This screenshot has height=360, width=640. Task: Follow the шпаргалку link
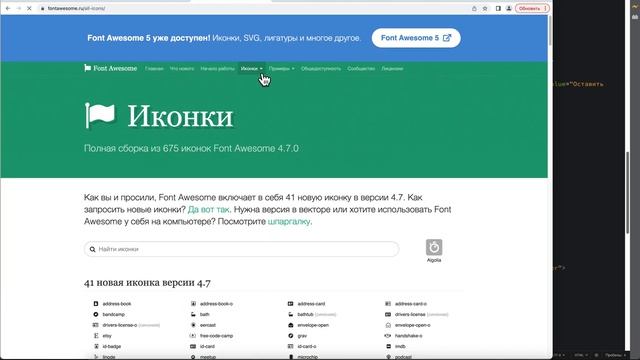coord(289,221)
